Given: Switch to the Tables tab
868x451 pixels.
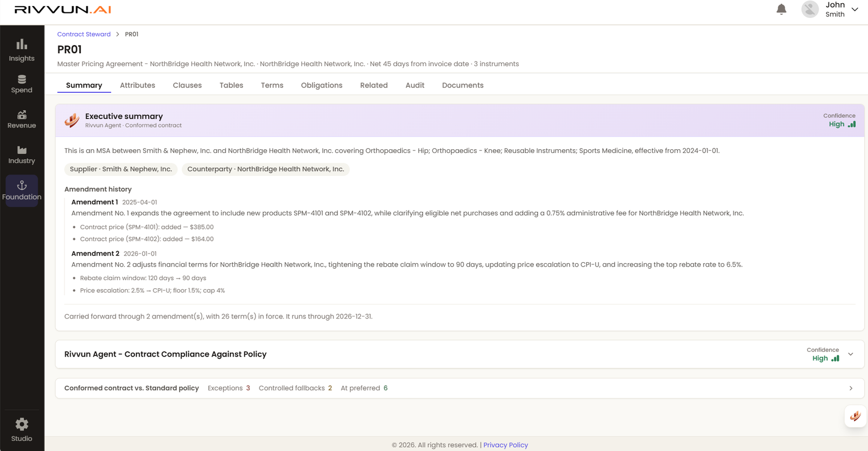Looking at the screenshot, I should pos(231,85).
